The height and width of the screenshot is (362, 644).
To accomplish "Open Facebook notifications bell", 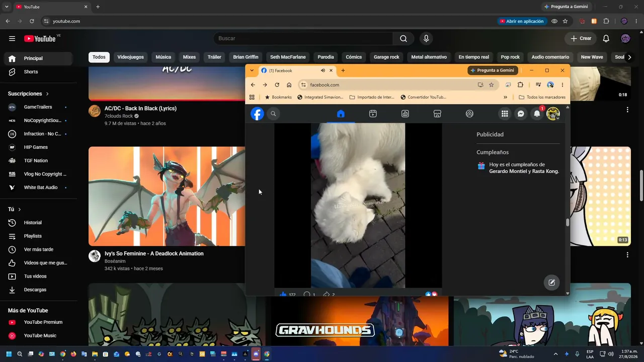I will coord(537,114).
